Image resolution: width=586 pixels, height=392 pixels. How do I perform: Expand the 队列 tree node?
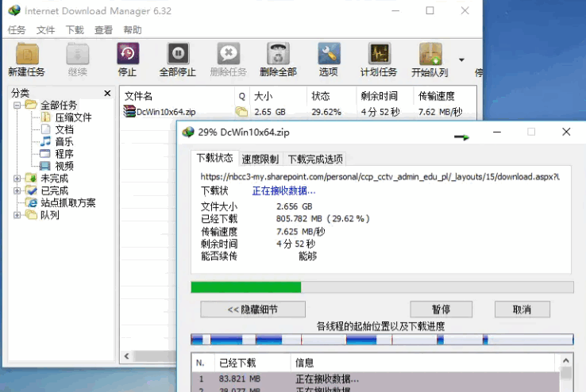pos(17,215)
